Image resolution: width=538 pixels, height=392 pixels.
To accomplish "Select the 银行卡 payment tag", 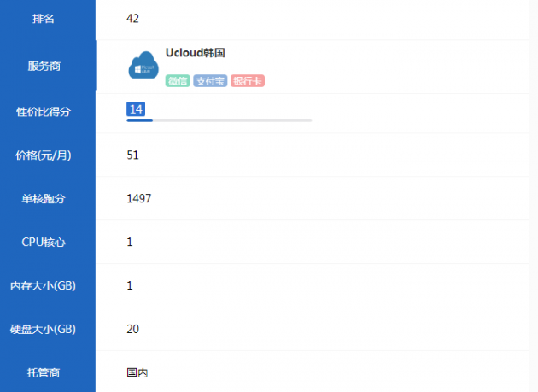I will pyautogui.click(x=248, y=81).
